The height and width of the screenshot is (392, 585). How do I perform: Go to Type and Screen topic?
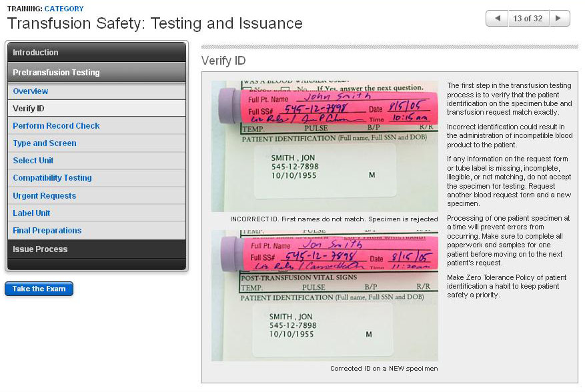tap(45, 143)
